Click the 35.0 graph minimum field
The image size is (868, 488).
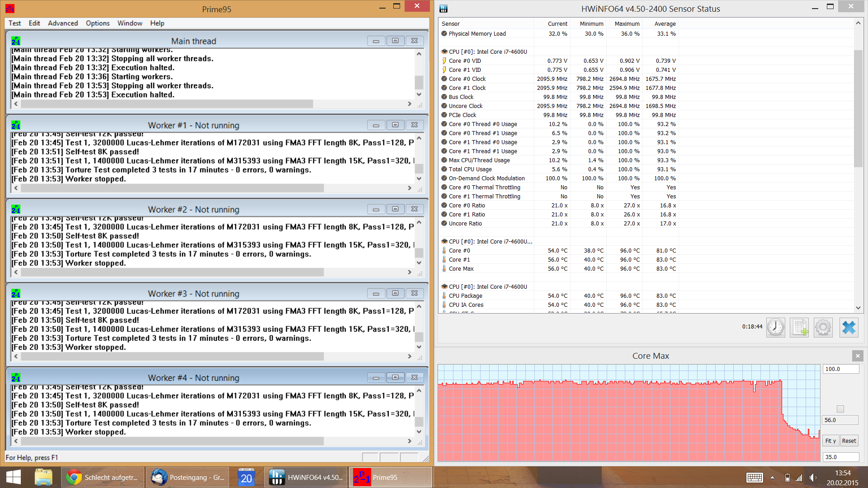[840, 457]
